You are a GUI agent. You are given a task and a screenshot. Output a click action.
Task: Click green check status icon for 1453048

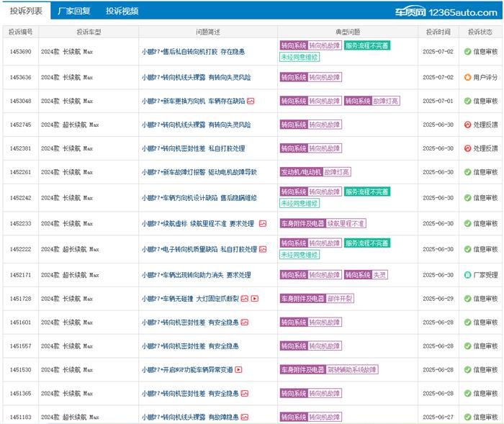click(468, 101)
